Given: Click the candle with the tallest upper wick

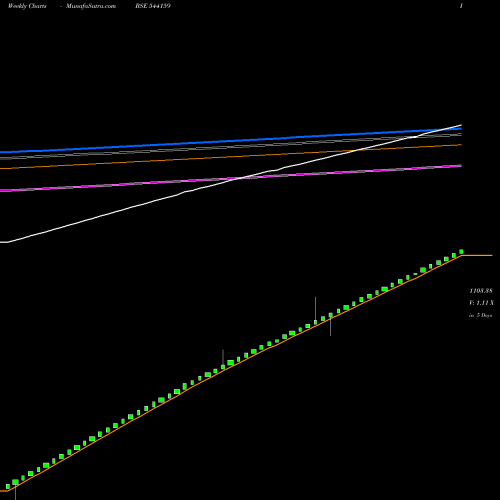Looking at the screenshot, I should [315, 322].
